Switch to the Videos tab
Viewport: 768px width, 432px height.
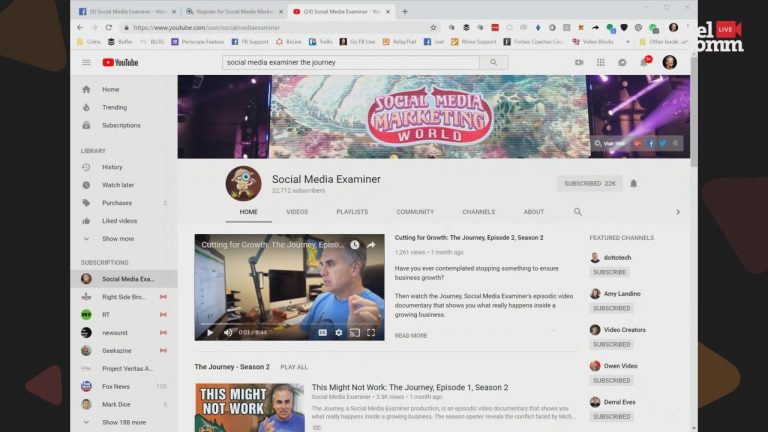297,212
